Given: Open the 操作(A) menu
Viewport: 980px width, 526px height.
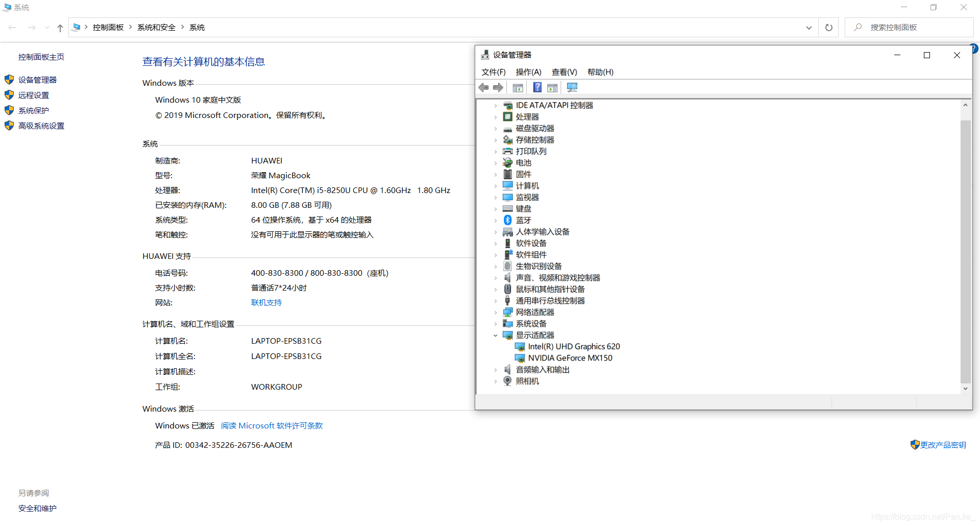Looking at the screenshot, I should (x=528, y=72).
